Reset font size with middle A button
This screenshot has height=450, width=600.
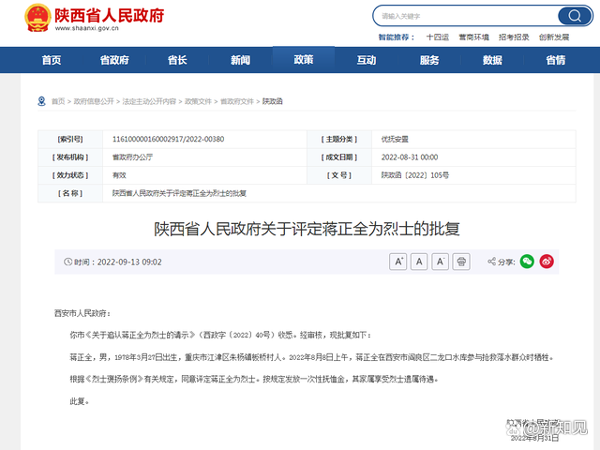419,262
